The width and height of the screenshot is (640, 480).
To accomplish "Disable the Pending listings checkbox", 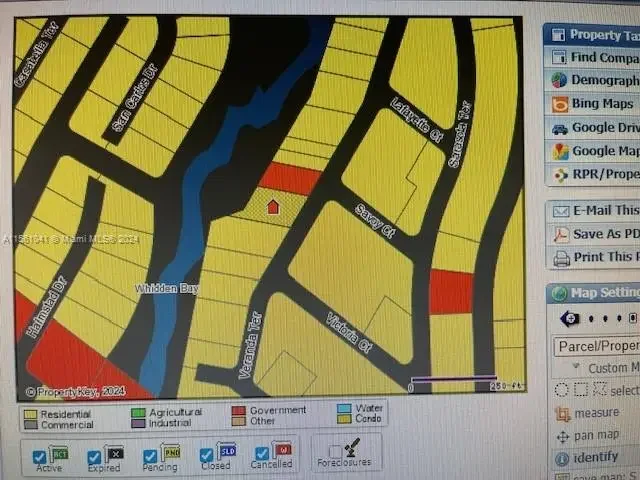I will (x=150, y=456).
